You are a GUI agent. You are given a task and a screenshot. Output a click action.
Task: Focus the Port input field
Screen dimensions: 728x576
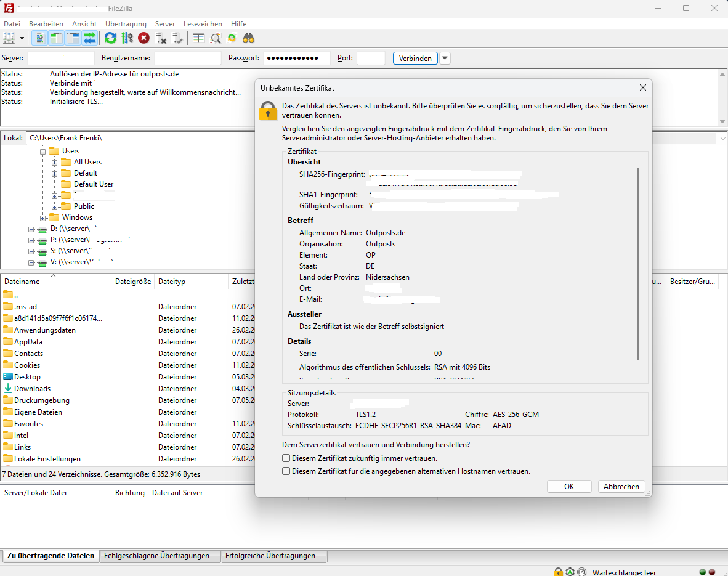pos(371,58)
